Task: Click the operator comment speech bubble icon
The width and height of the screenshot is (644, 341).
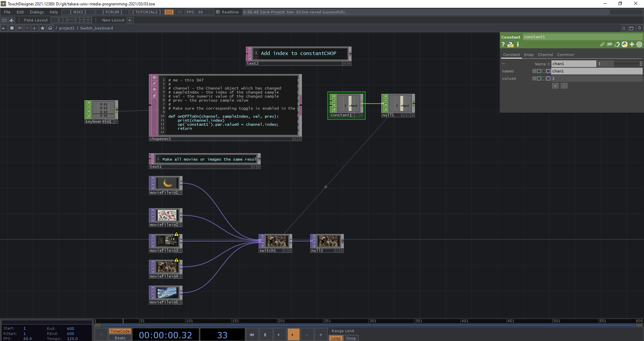Action: pyautogui.click(x=609, y=44)
